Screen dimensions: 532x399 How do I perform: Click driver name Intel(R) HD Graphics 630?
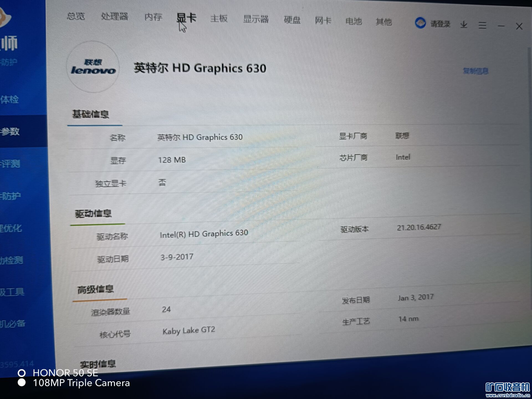pos(204,234)
